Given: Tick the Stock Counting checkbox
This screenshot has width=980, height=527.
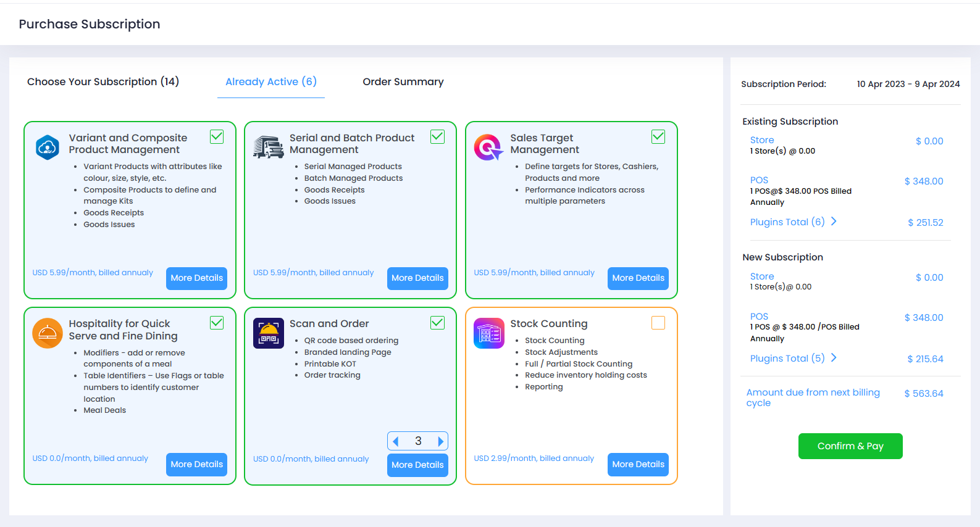Looking at the screenshot, I should 658,323.
